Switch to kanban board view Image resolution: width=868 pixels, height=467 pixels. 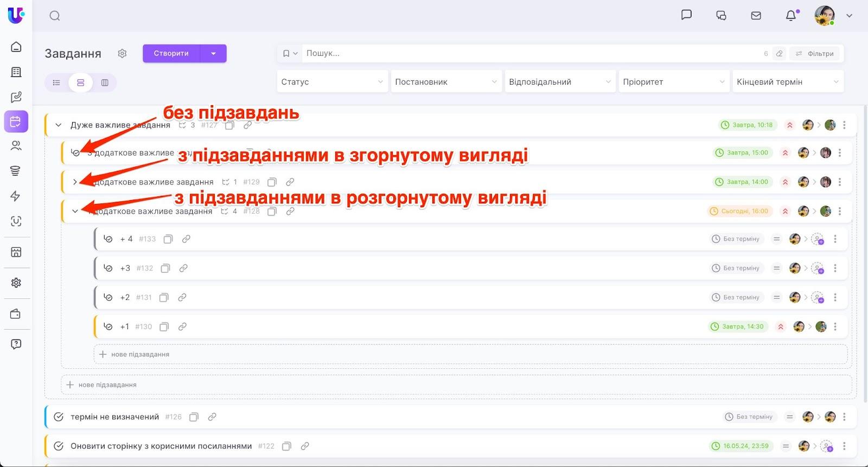coord(105,82)
